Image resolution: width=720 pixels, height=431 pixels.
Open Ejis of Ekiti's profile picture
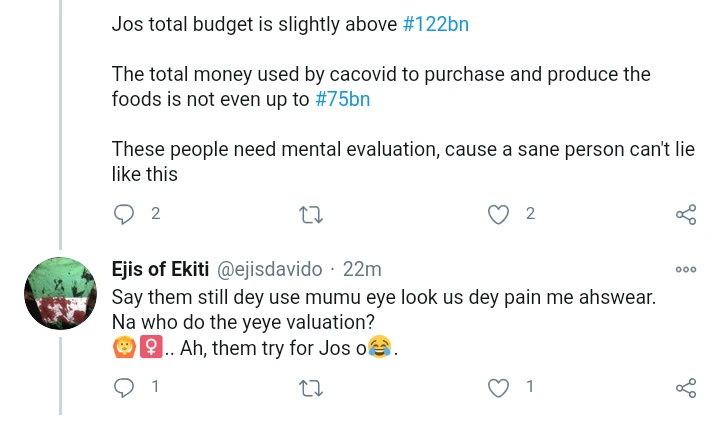click(x=59, y=294)
